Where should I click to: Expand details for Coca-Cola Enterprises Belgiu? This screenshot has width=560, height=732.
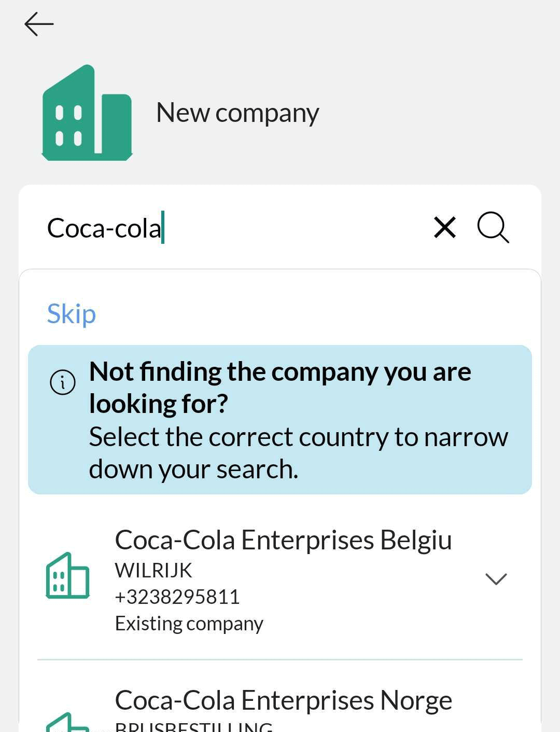click(x=496, y=579)
